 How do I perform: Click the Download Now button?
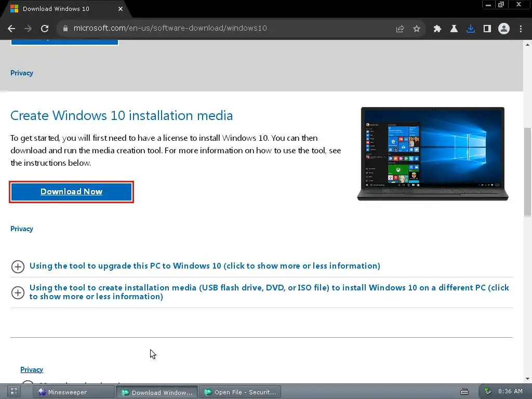(x=71, y=192)
